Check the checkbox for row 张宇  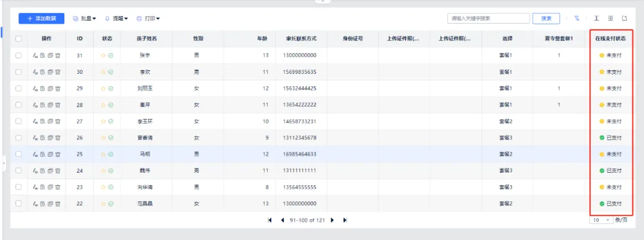pos(18,55)
